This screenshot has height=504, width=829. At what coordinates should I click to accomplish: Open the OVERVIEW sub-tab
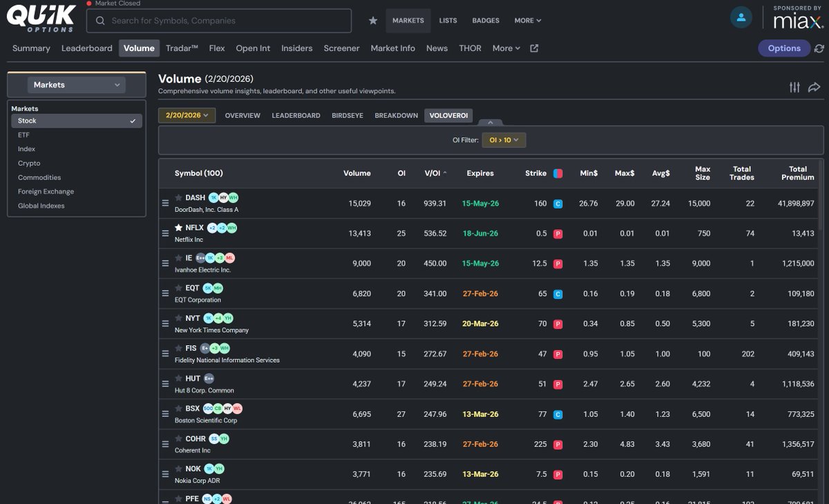[x=242, y=115]
